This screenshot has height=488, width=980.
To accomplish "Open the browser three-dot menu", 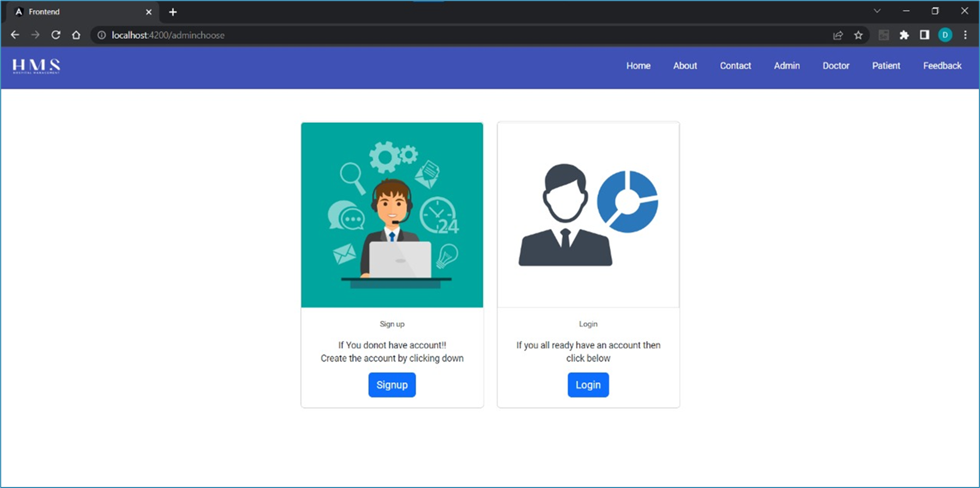I will (x=965, y=35).
